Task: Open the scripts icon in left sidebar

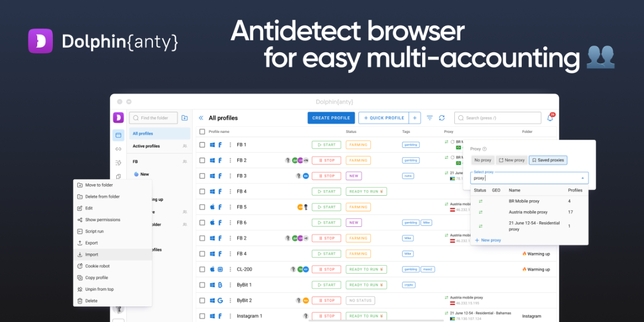Action: coord(118,162)
